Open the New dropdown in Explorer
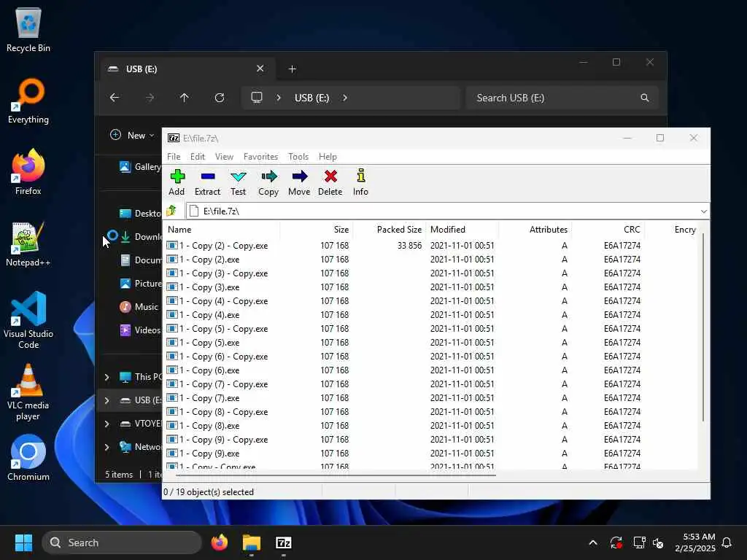The height and width of the screenshot is (560, 747). coord(132,135)
